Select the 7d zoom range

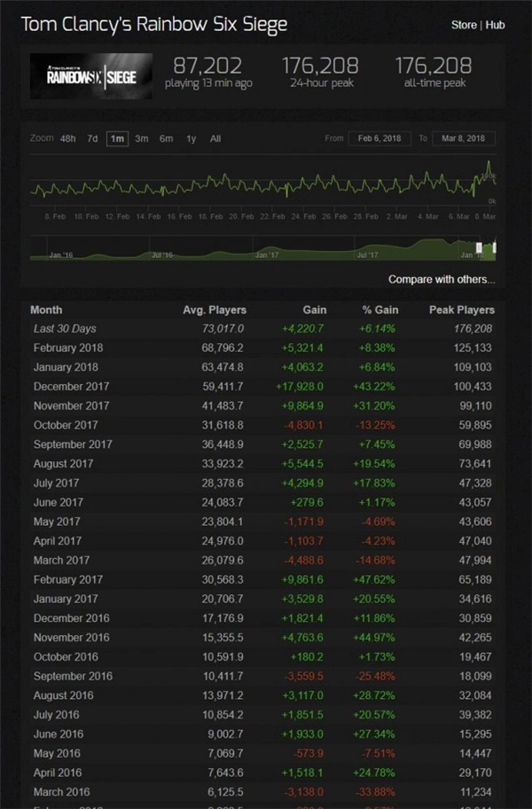tap(92, 139)
